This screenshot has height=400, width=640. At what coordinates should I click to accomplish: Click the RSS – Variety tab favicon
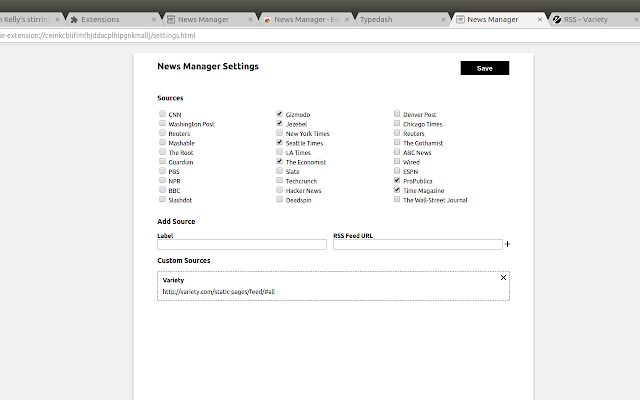557,20
